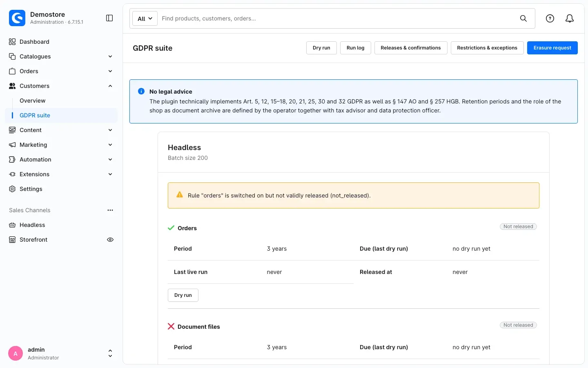This screenshot has height=368, width=588.
Task: Collapse the sidebar with the panel icon
Action: pos(109,18)
